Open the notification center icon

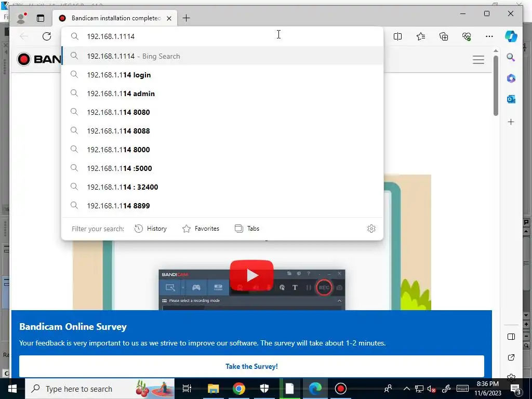(515, 389)
